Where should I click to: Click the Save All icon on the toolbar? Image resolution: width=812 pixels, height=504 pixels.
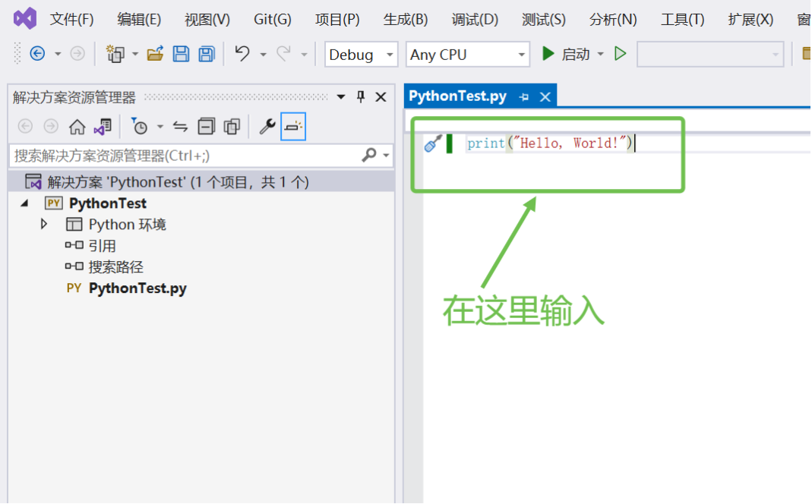pos(207,54)
